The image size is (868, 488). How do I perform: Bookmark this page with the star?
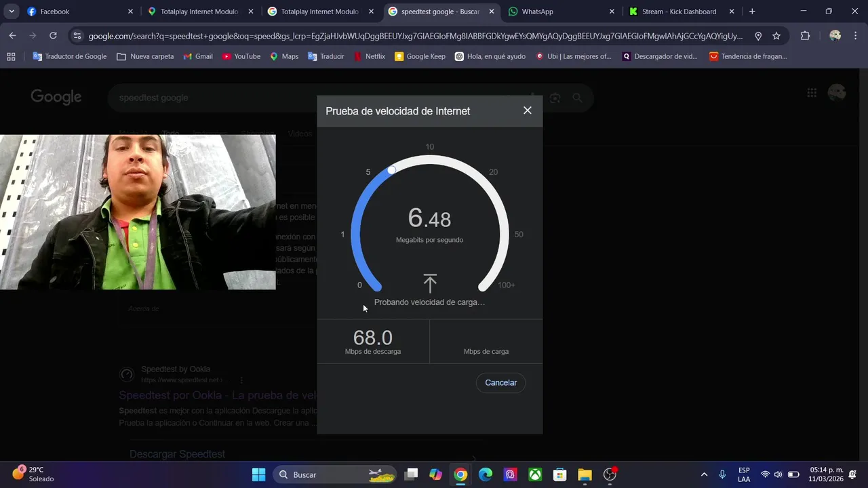[776, 36]
